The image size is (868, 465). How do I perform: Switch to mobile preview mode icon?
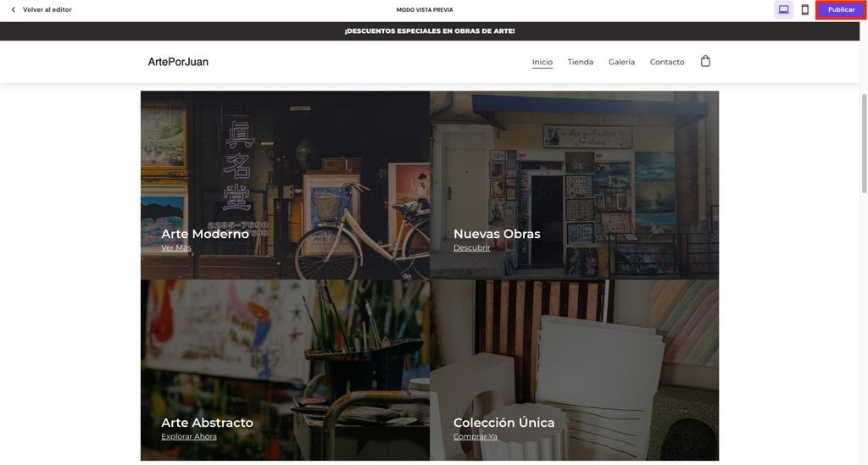(805, 9)
